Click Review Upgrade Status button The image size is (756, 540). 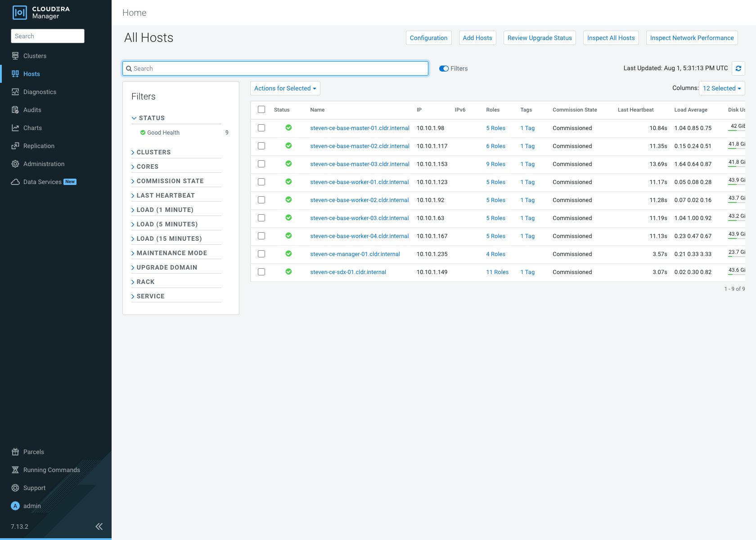click(540, 38)
